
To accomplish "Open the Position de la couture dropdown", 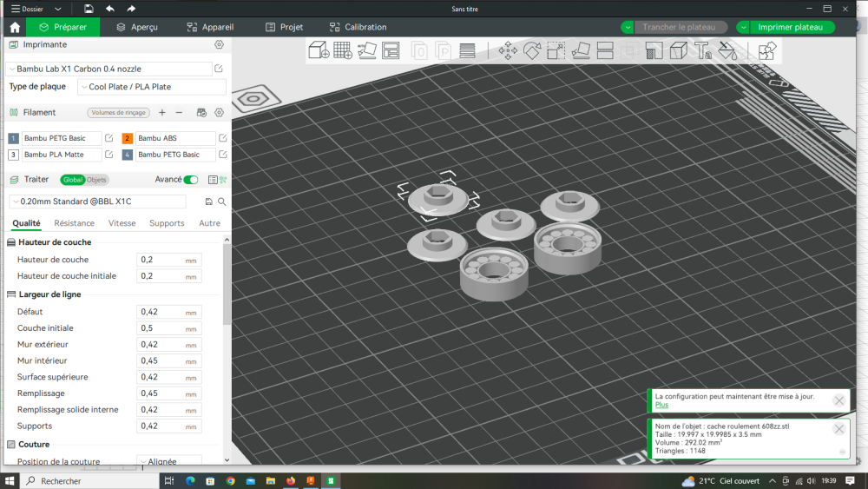I will [x=169, y=460].
